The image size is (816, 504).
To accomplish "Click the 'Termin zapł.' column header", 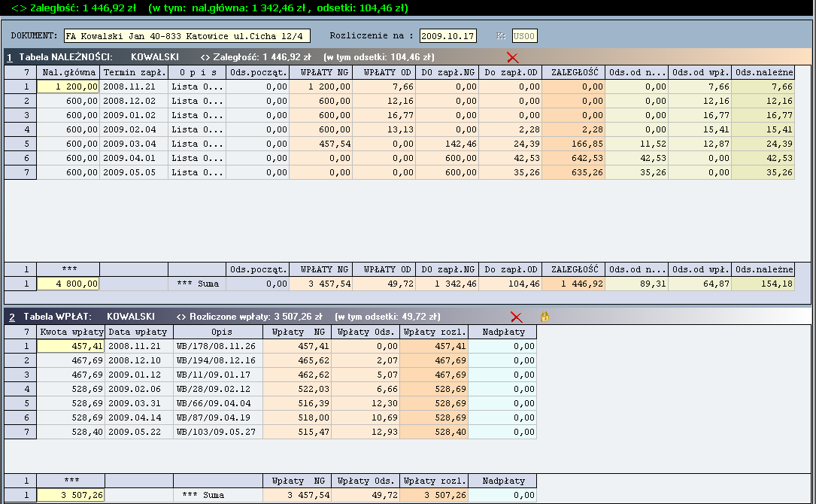I will (x=135, y=72).
